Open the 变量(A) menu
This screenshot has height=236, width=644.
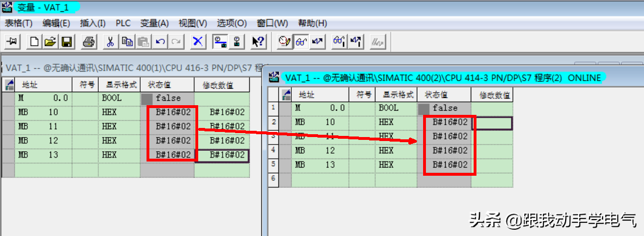(154, 23)
